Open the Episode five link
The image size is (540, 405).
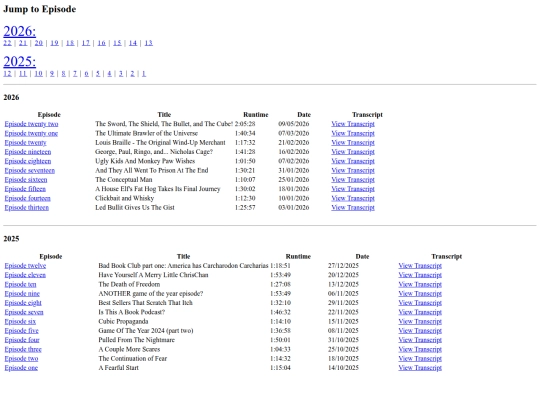pyautogui.click(x=21, y=331)
